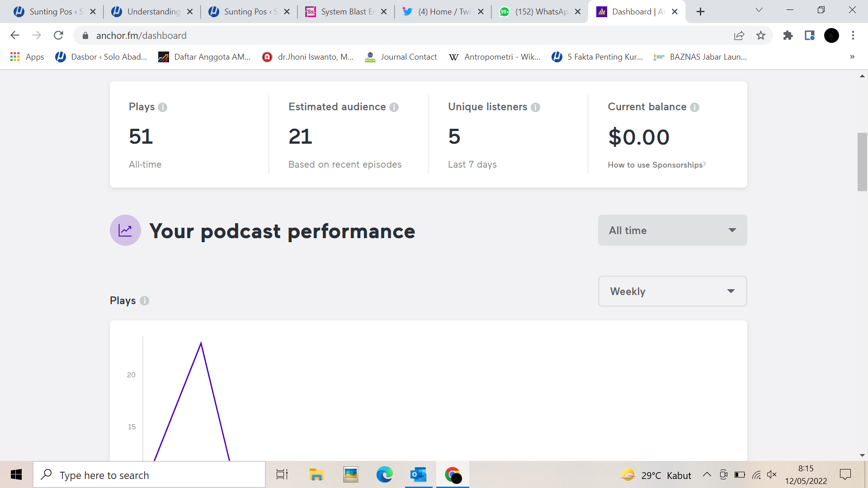Viewport: 868px width, 488px height.
Task: Open the Journal Contact bookmark
Action: click(x=401, y=57)
